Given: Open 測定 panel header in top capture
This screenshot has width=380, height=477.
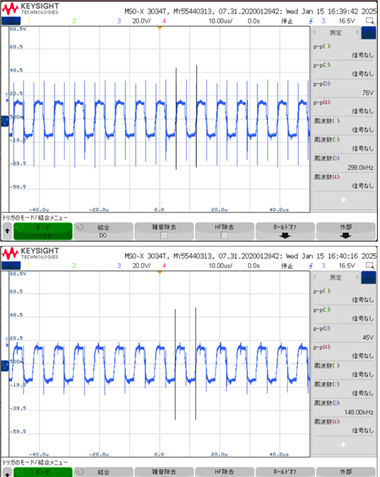Looking at the screenshot, I should 336,33.
